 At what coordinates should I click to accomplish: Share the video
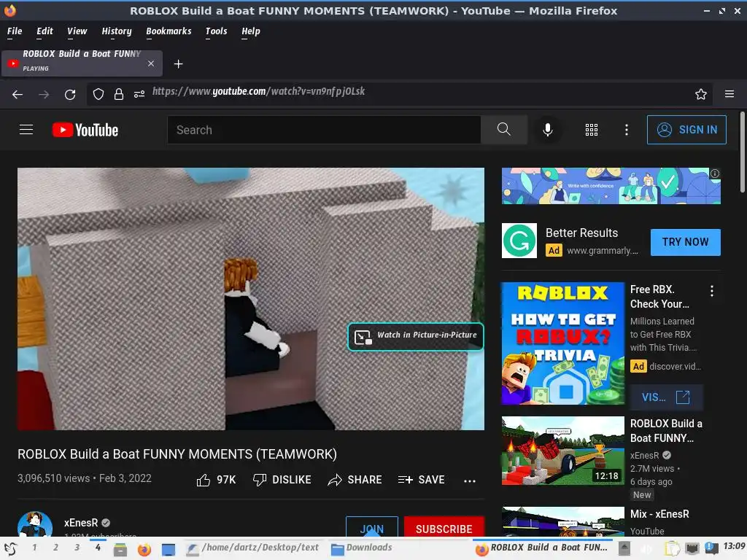tap(355, 480)
